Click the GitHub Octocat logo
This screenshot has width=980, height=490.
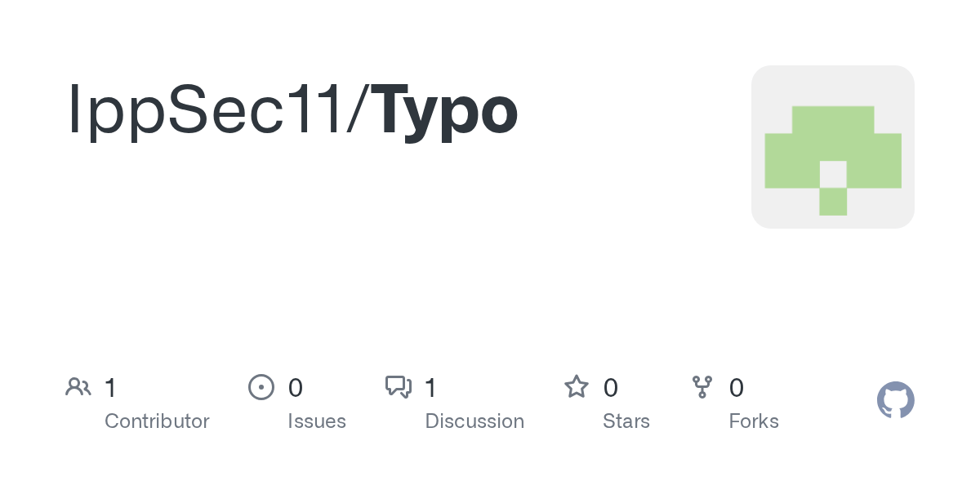895,400
